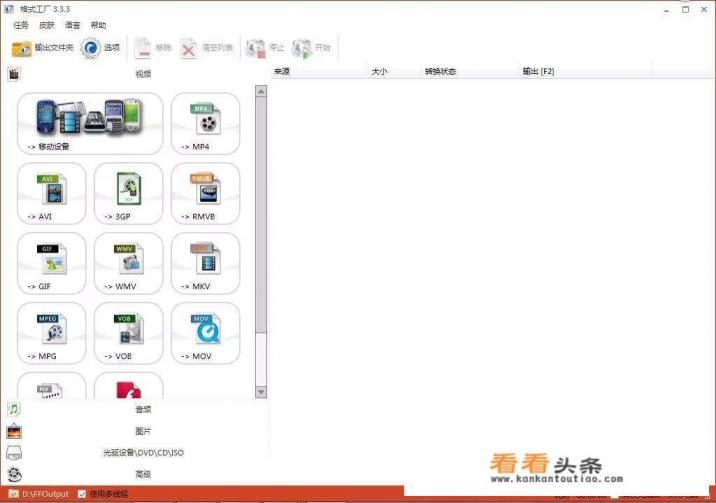The width and height of the screenshot is (716, 503).
Task: Pick the RMVB conversion icon
Action: (205, 192)
